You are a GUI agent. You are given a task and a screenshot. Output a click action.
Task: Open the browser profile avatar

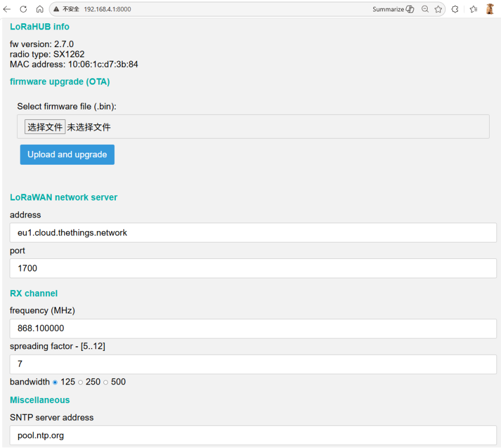pos(490,9)
